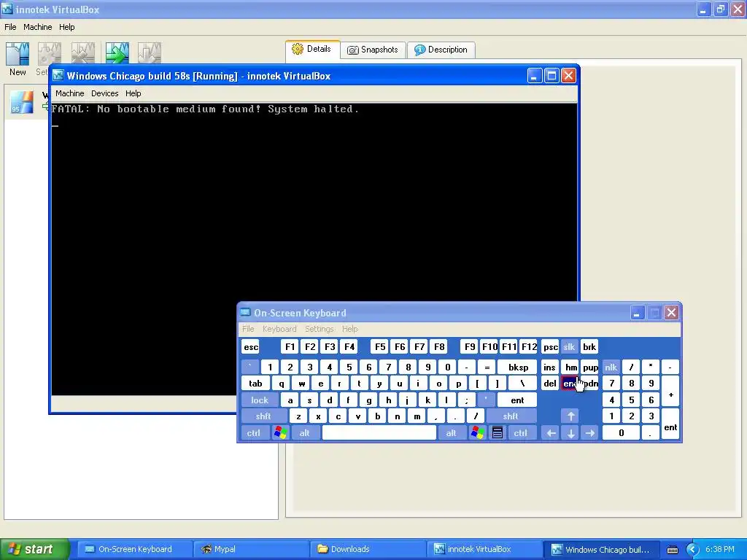Image resolution: width=747 pixels, height=560 pixels.
Task: Click the main ent key beside the apostrophe
Action: [x=517, y=400]
